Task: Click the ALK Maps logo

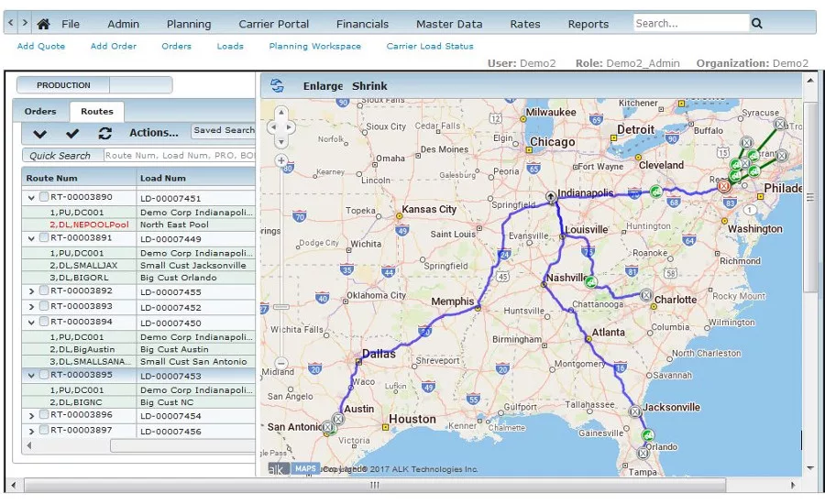Action: tap(293, 469)
